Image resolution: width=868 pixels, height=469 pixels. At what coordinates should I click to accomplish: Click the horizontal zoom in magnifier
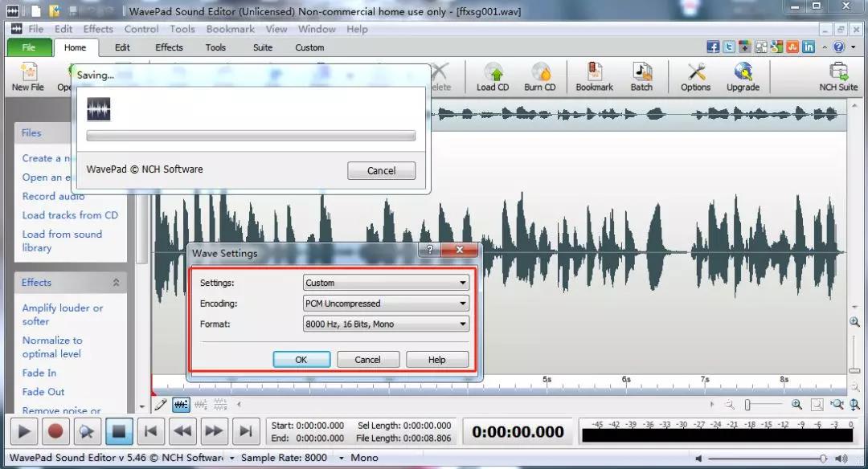[x=796, y=405]
